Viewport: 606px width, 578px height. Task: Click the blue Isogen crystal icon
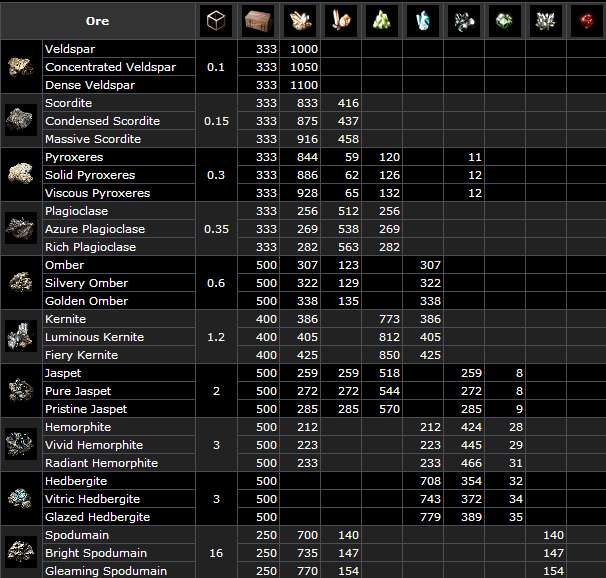pyautogui.click(x=423, y=20)
